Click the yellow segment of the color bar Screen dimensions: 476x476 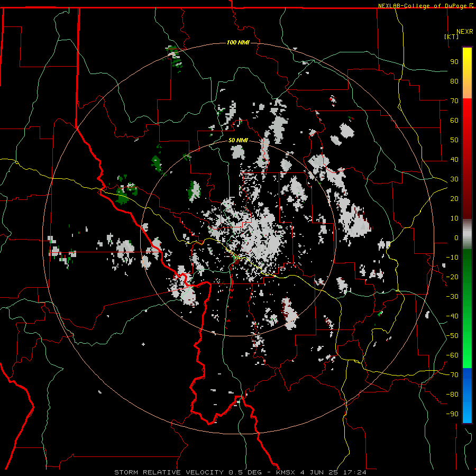coord(467,63)
